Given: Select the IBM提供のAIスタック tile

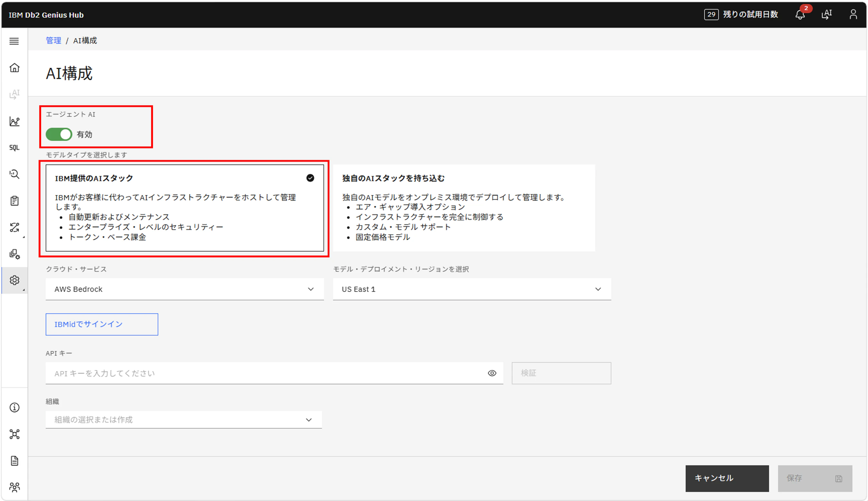Looking at the screenshot, I should point(185,208).
